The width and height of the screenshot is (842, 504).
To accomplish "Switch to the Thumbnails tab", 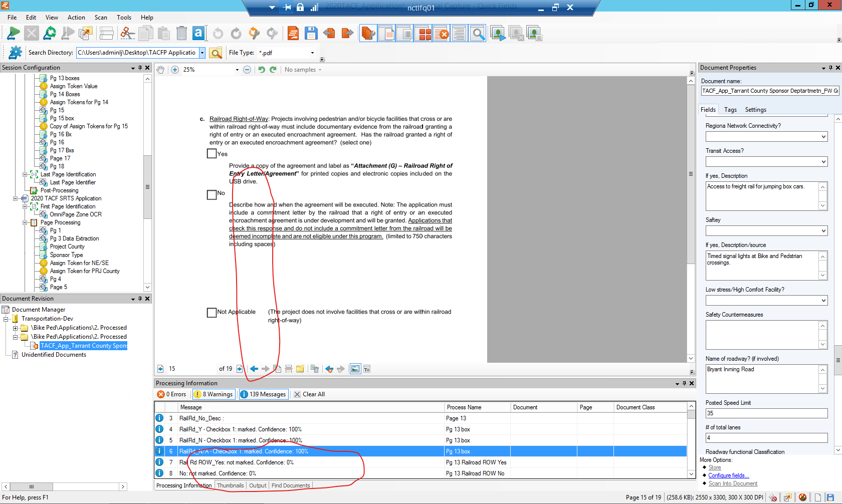I will [x=231, y=485].
